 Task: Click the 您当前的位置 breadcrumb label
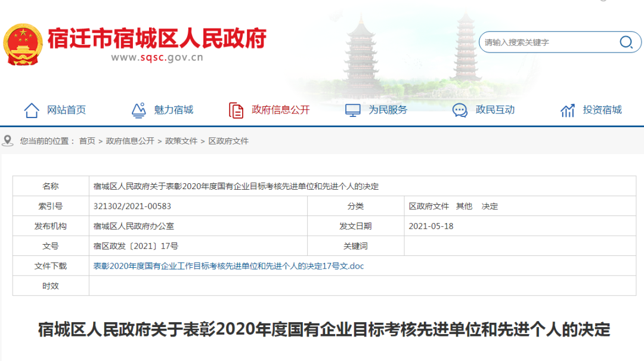click(47, 141)
